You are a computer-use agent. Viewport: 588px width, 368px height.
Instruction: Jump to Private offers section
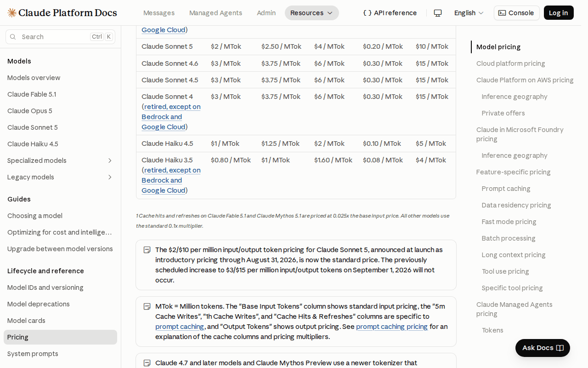coord(503,113)
